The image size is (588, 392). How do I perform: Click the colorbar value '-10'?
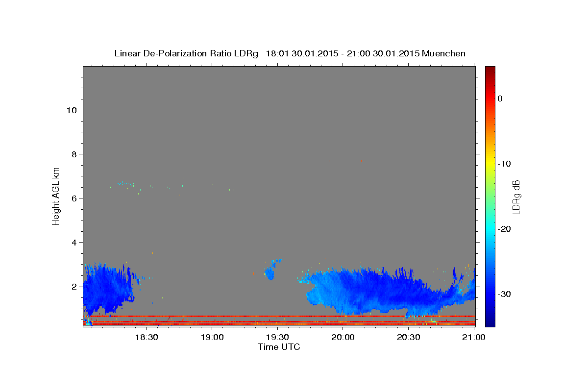pos(504,164)
